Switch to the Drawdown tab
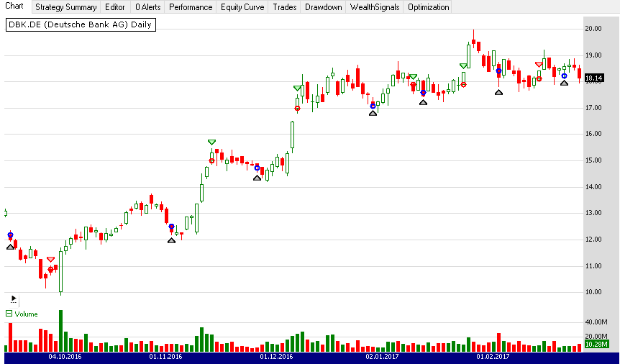This screenshot has width=620, height=364. coord(323,7)
